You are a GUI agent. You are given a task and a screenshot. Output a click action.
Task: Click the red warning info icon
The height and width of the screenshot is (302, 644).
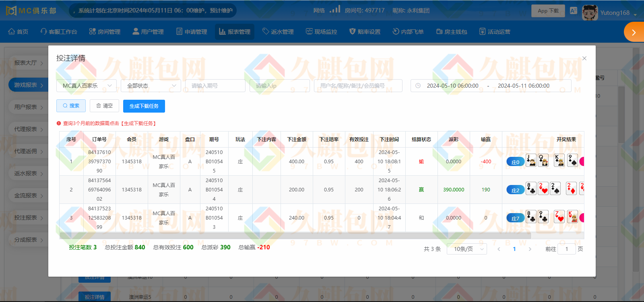[59, 123]
